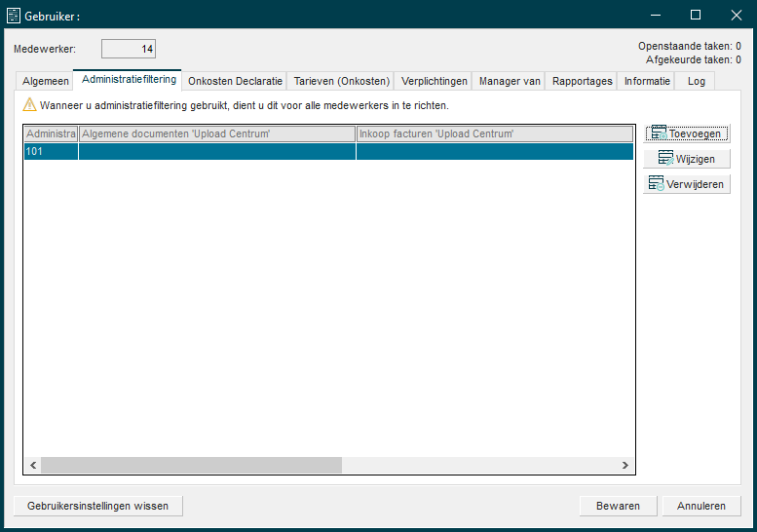
Task: Switch to the Rapportages tab
Action: pos(582,81)
